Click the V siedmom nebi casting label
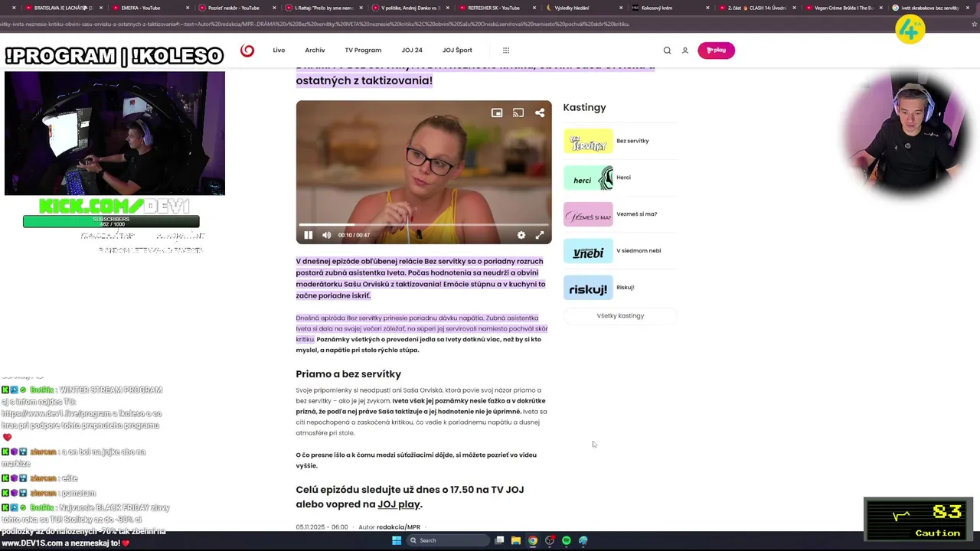This screenshot has height=551, width=980. [639, 251]
